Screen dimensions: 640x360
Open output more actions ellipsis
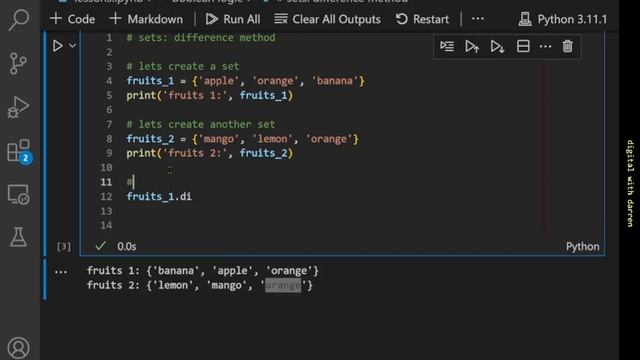[x=61, y=271]
